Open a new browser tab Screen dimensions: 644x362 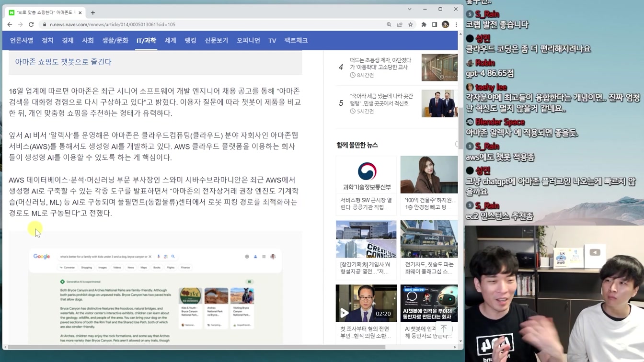pyautogui.click(x=93, y=12)
